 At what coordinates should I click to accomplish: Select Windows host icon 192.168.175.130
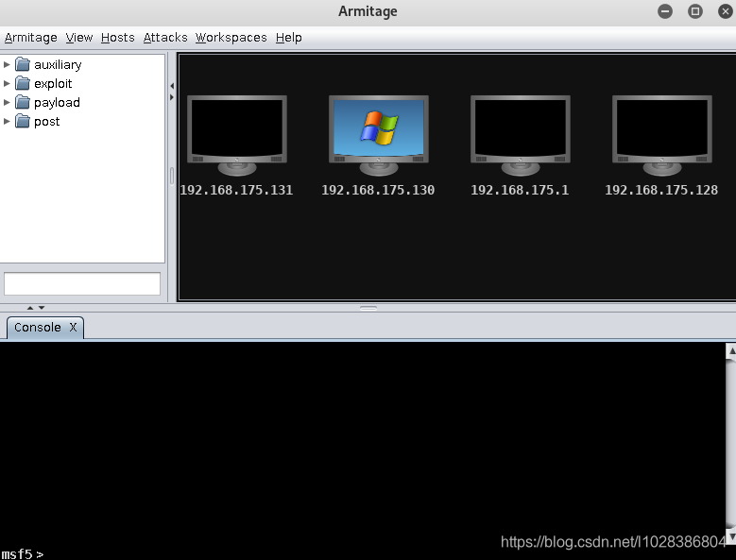(379, 136)
